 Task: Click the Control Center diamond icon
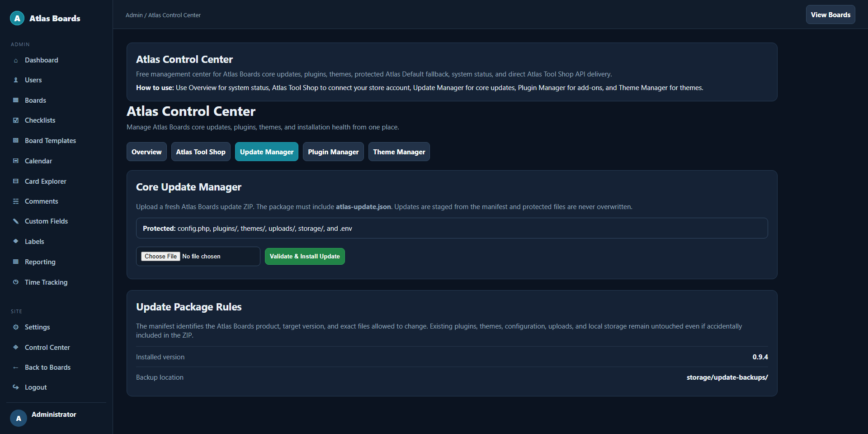pos(16,348)
